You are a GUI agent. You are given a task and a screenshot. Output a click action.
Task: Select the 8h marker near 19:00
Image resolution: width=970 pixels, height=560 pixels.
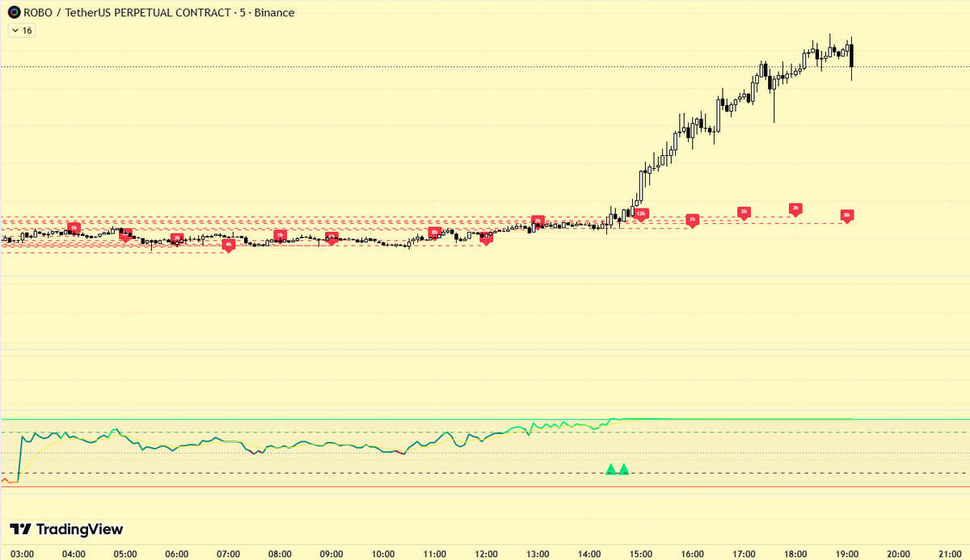click(x=847, y=216)
